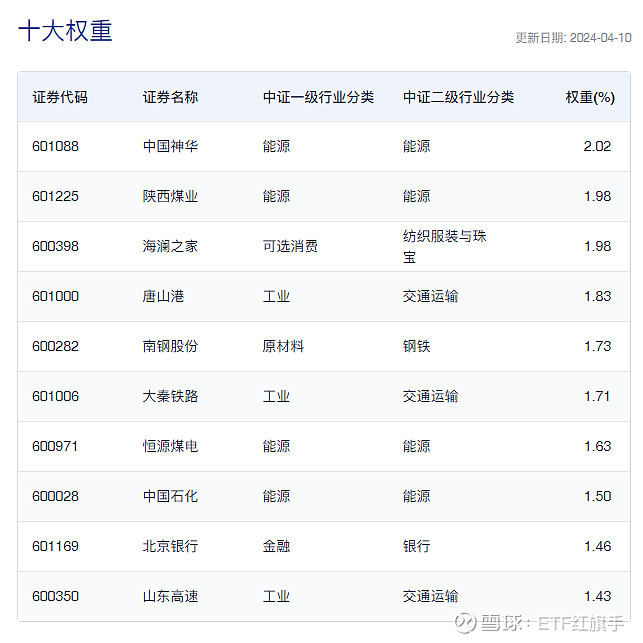The image size is (643, 643).
Task: Select stock code 601000
Action: tap(55, 296)
